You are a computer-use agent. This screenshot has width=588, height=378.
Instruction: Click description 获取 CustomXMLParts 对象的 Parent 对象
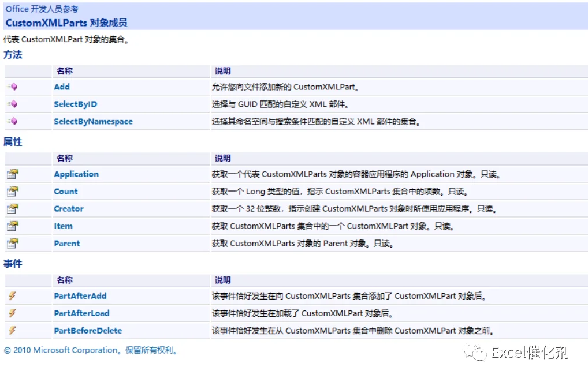pos(303,243)
